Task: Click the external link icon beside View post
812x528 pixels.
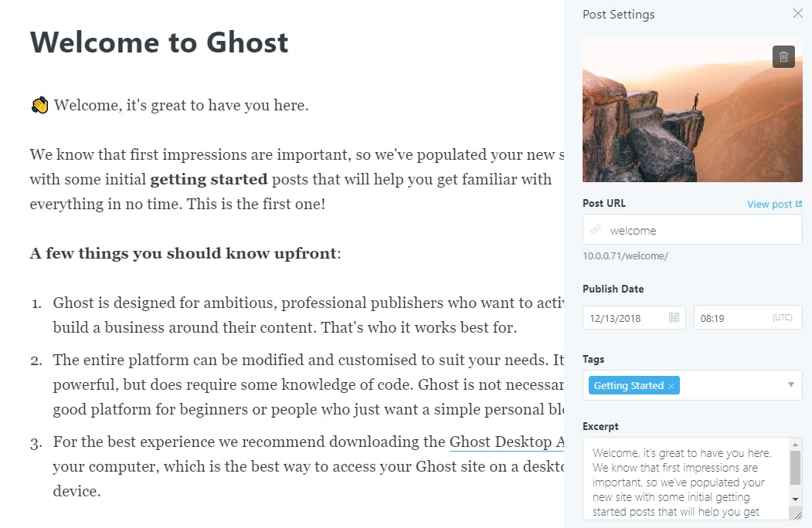Action: 799,204
